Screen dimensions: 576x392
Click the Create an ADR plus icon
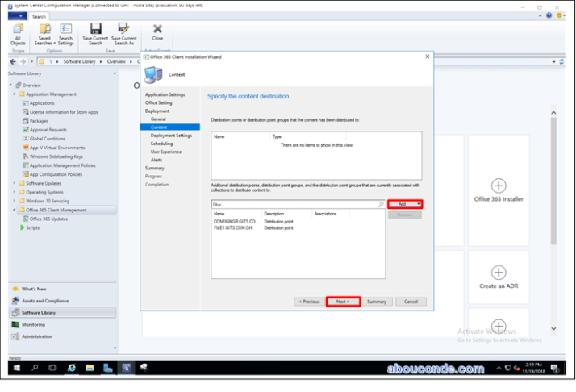click(499, 273)
